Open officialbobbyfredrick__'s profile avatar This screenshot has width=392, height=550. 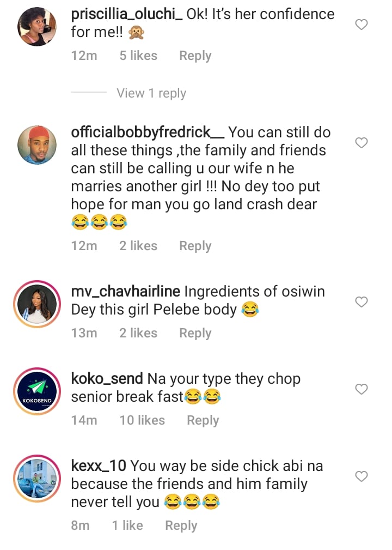[38, 147]
